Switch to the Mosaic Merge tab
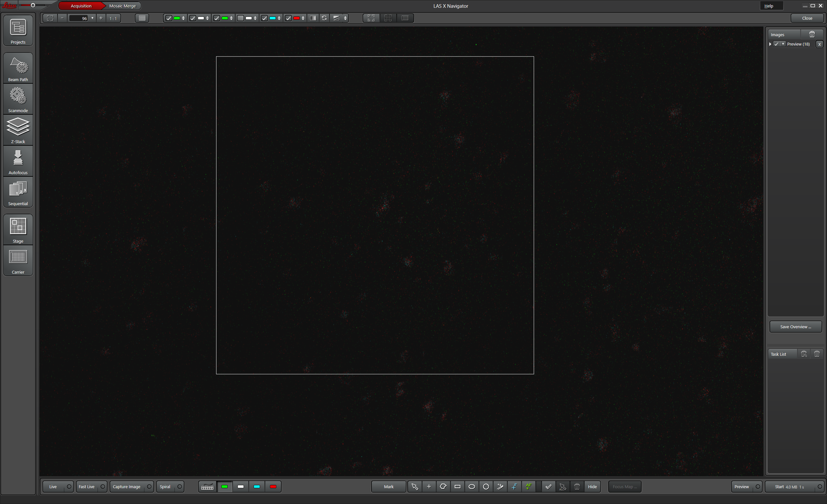 click(x=122, y=6)
